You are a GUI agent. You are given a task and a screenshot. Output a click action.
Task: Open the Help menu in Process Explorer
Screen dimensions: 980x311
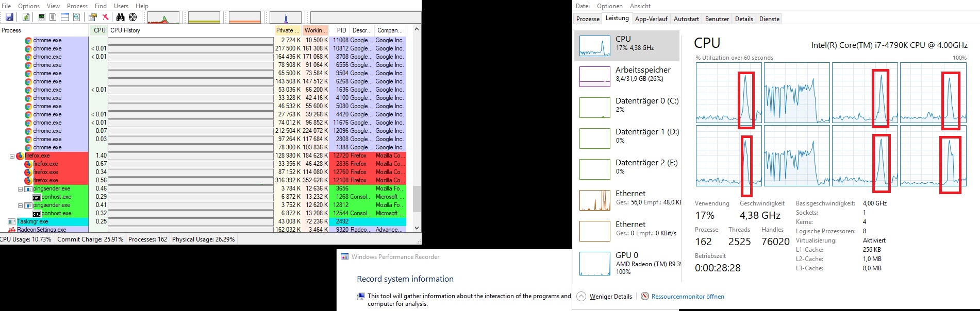tap(142, 6)
